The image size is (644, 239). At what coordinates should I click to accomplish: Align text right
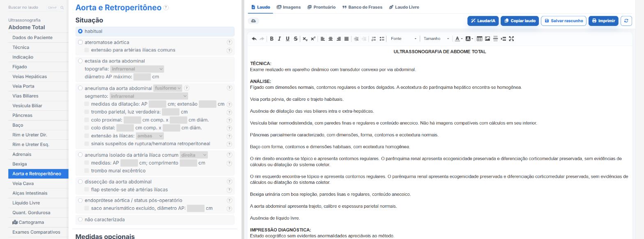click(339, 39)
